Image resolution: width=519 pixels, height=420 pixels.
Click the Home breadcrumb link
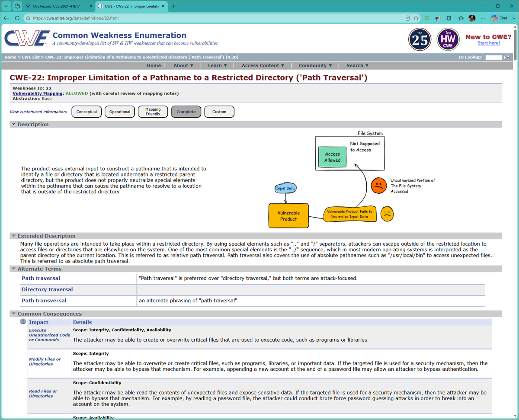[x=10, y=57]
